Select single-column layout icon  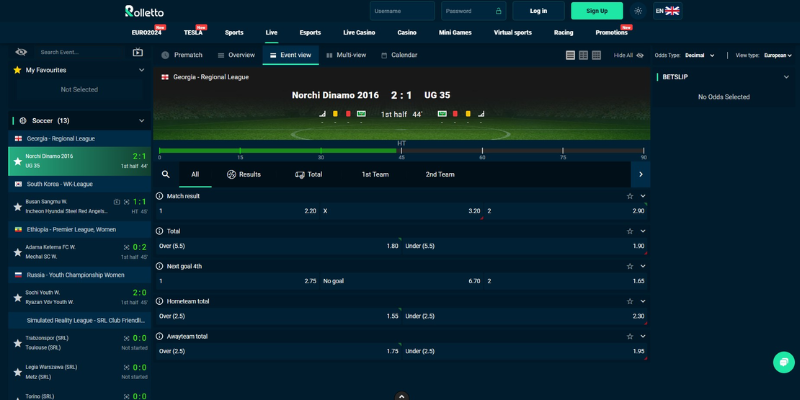(x=570, y=55)
